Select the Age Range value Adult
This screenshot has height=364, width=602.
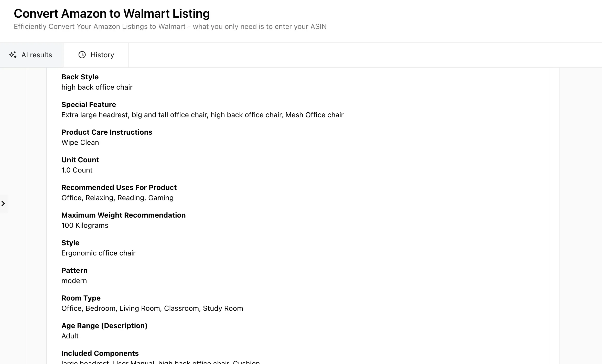[x=70, y=336]
